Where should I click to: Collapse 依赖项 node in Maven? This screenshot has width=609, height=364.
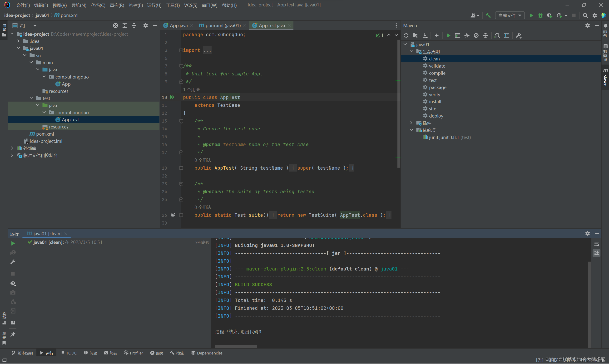[411, 130]
